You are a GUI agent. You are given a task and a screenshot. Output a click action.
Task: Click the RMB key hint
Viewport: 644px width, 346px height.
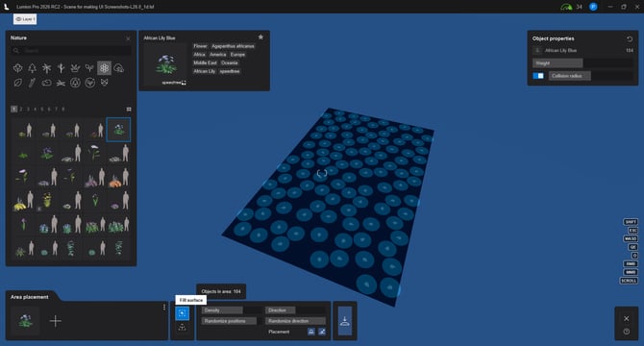(x=631, y=264)
